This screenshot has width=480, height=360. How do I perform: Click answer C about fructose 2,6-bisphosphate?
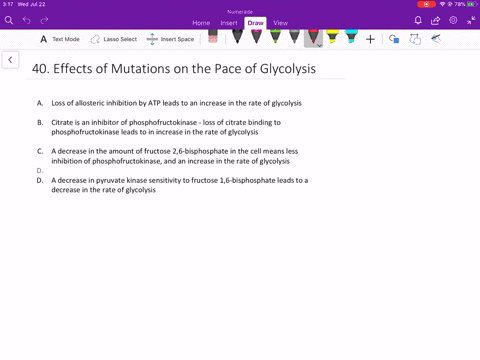(x=175, y=156)
